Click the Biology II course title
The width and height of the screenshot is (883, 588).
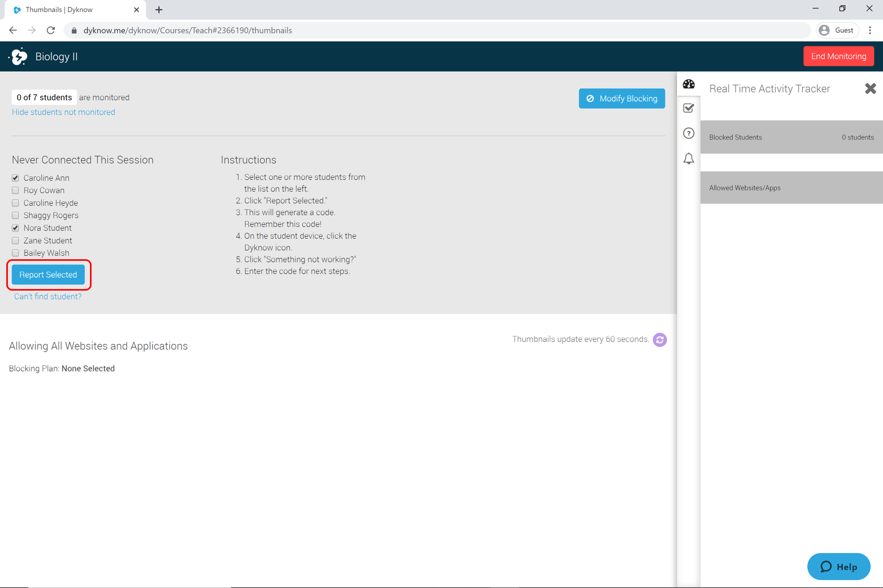pos(56,56)
